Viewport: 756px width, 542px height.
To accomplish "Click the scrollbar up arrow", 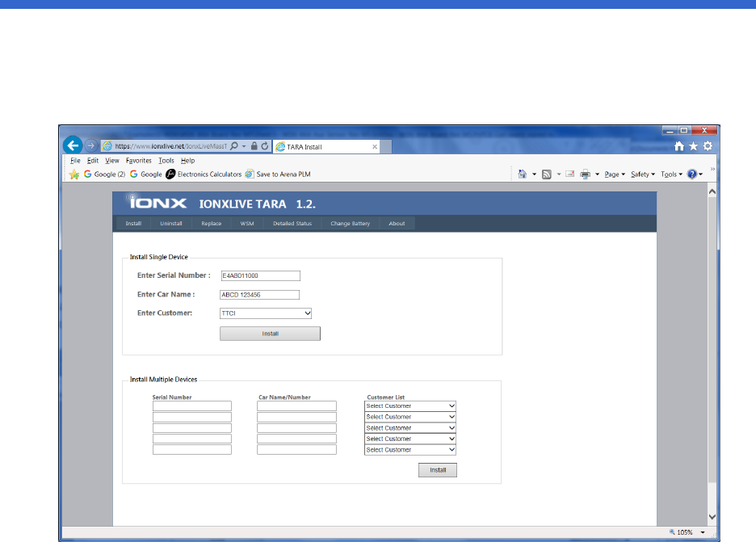I will coord(712,191).
